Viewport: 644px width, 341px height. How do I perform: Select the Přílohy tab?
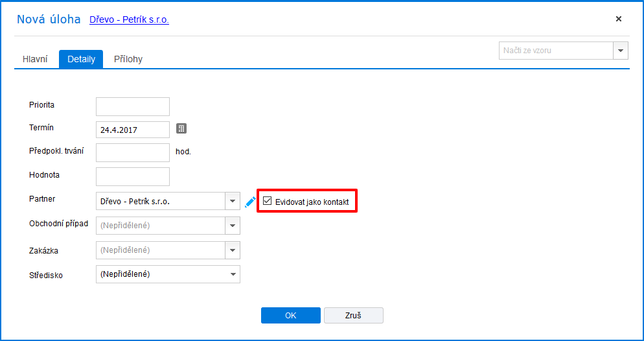(128, 59)
